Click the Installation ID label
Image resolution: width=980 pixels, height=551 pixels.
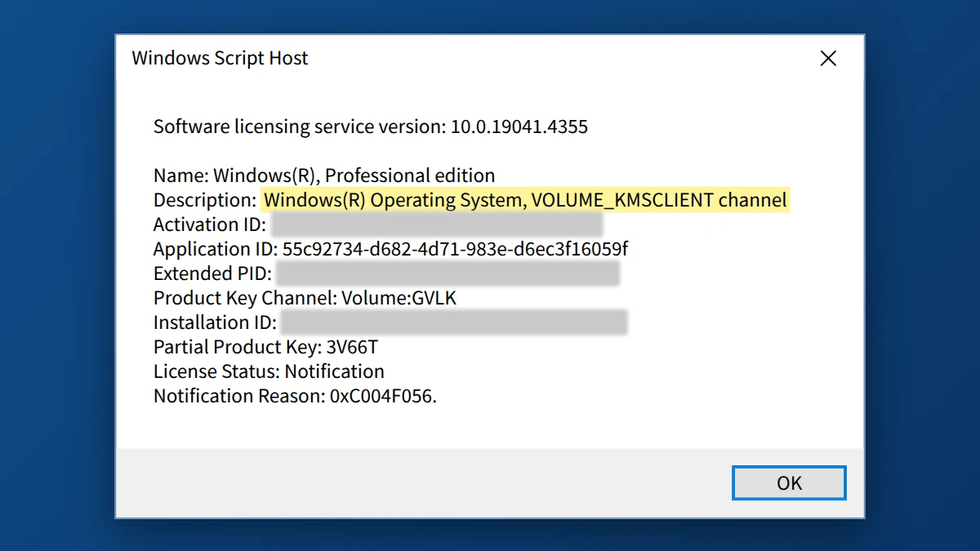(216, 322)
